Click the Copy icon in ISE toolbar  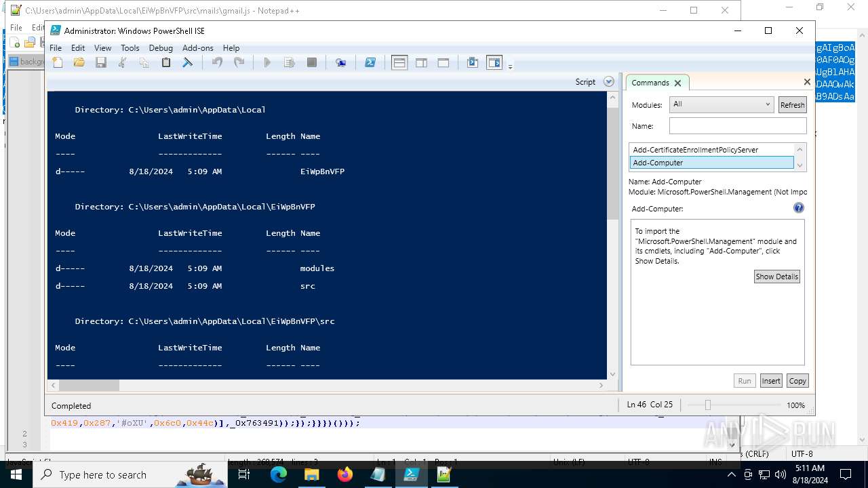coord(144,63)
